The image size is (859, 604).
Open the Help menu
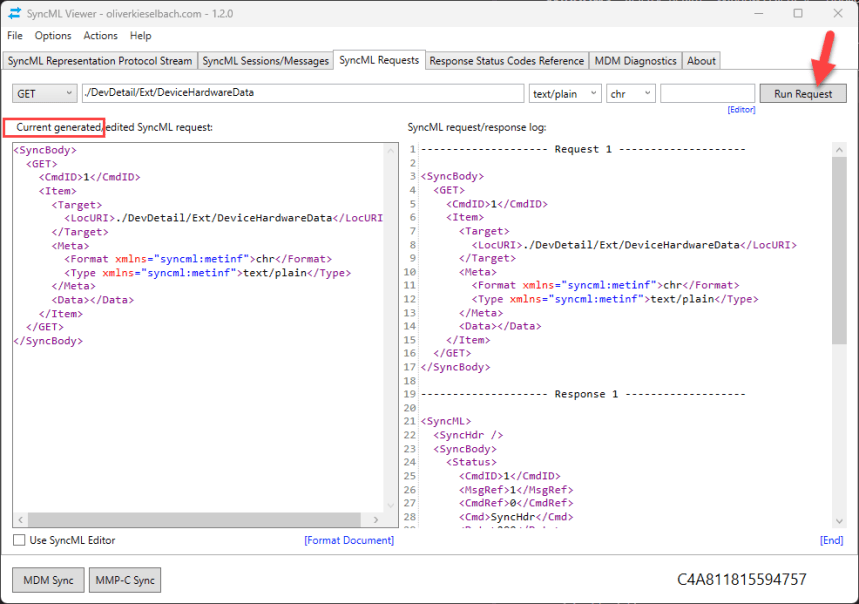[140, 36]
